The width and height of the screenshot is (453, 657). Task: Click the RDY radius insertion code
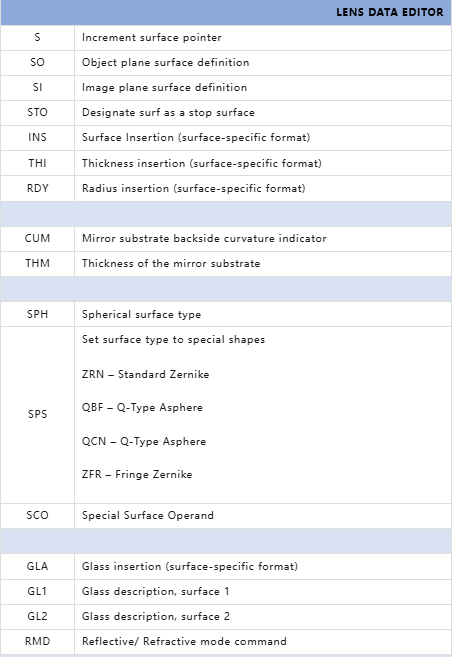click(x=37, y=188)
